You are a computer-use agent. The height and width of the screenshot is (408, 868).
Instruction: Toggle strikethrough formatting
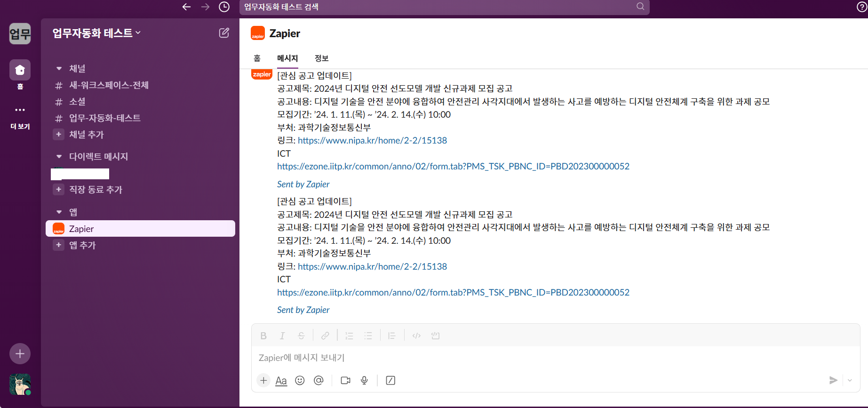301,336
